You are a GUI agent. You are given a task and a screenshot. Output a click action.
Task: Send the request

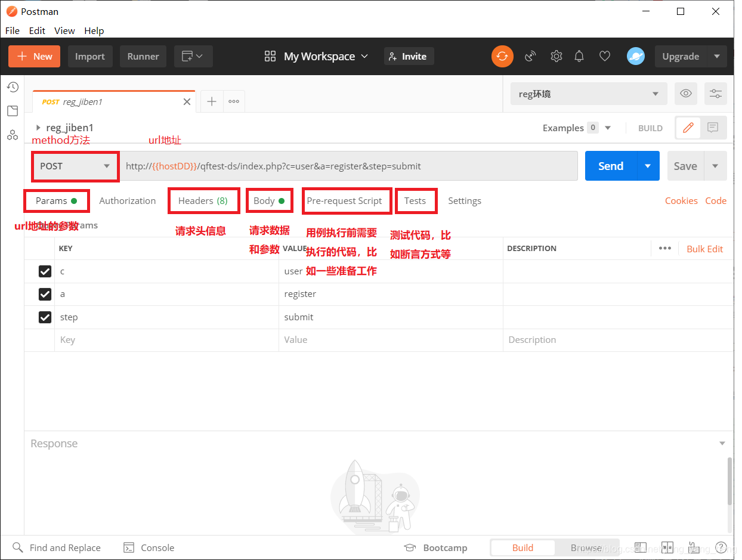611,166
